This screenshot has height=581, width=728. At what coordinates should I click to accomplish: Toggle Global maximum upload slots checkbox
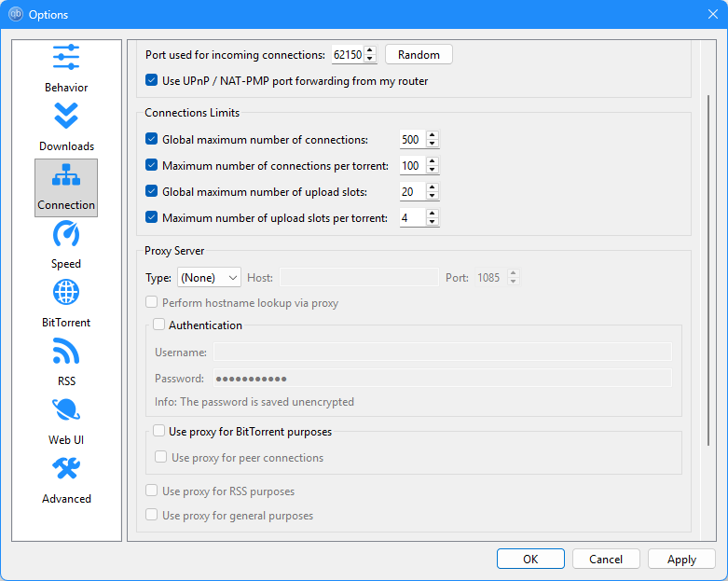click(x=151, y=191)
